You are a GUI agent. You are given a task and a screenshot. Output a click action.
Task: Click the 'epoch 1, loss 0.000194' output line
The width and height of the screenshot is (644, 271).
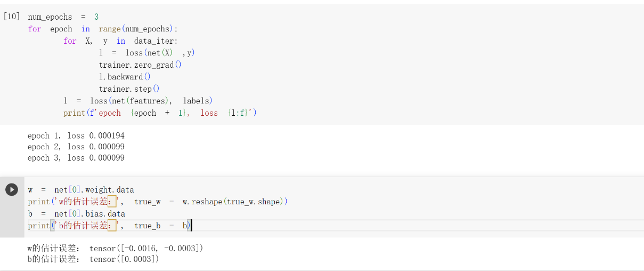pos(76,135)
